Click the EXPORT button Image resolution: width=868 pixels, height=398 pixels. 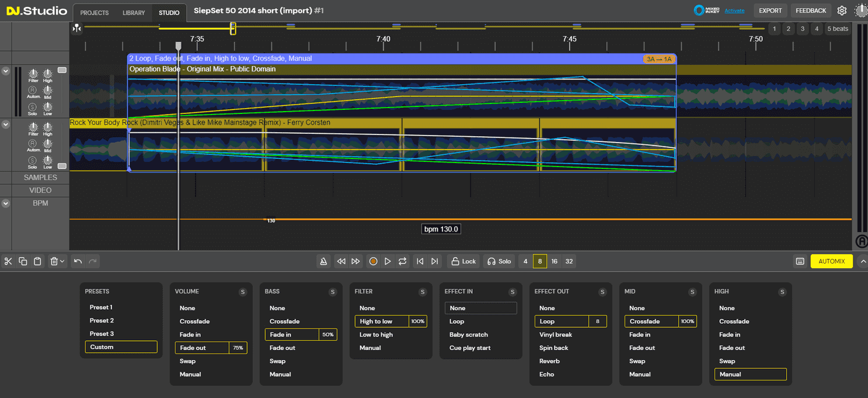[770, 11]
